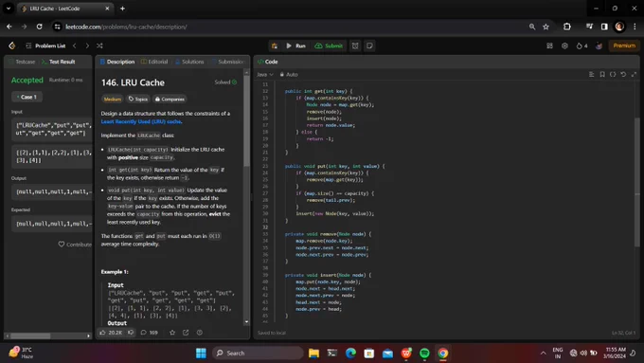
Task: Expand the Topics tag
Action: click(138, 100)
